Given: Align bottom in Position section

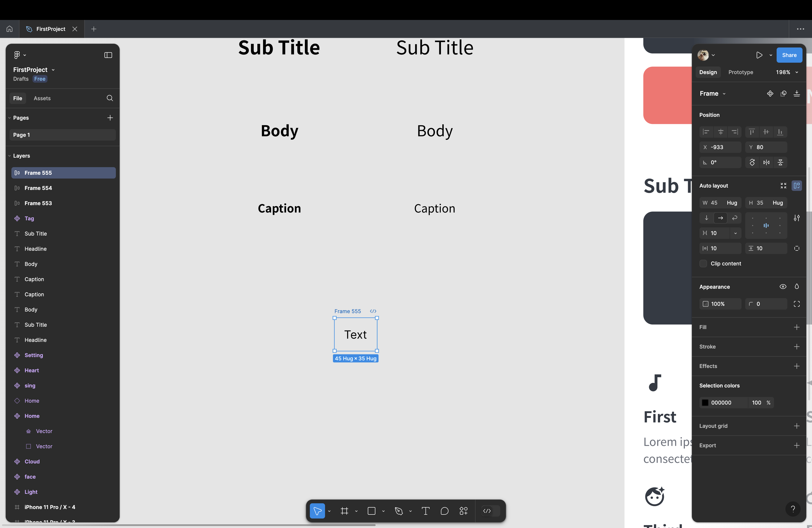Looking at the screenshot, I should pyautogui.click(x=780, y=132).
